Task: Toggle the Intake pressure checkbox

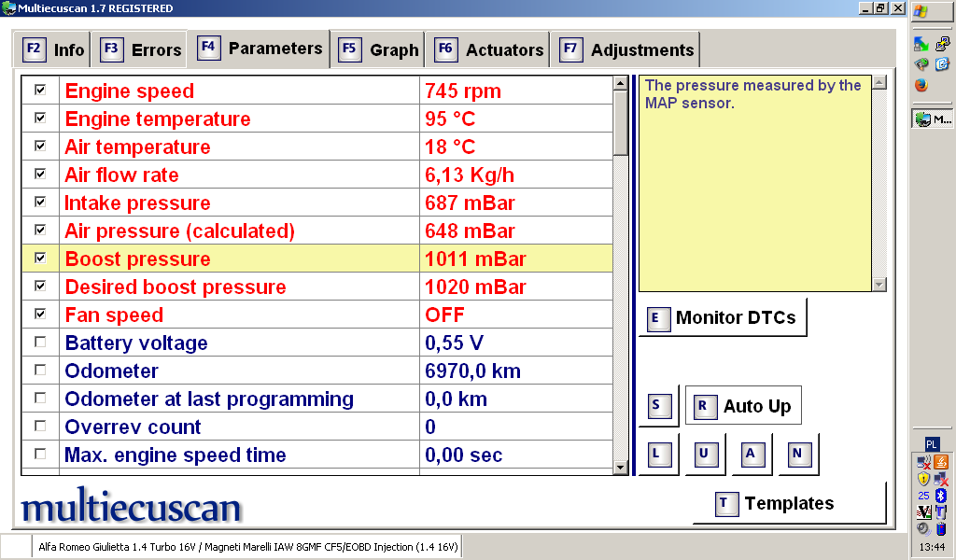Action: (x=40, y=203)
